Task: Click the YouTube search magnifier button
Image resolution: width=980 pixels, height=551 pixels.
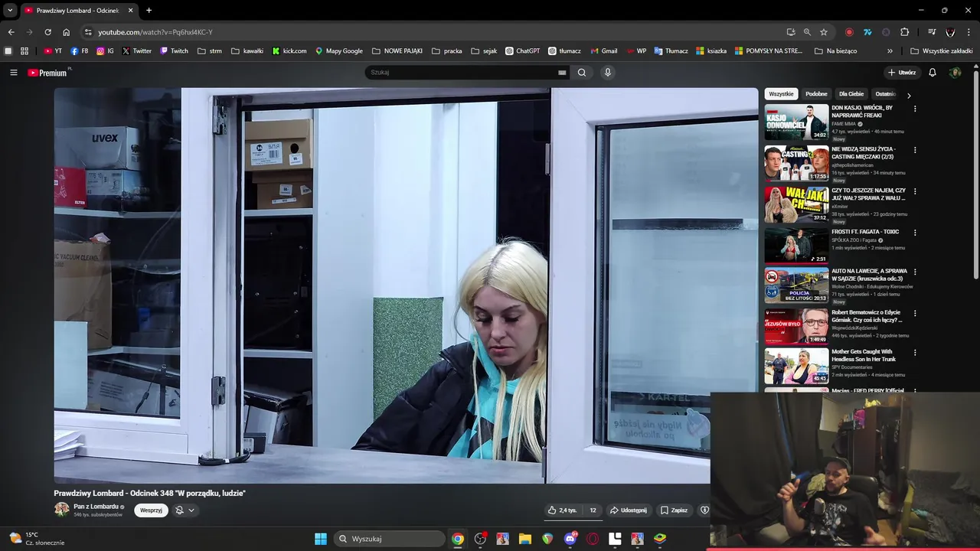Action: pyautogui.click(x=582, y=73)
